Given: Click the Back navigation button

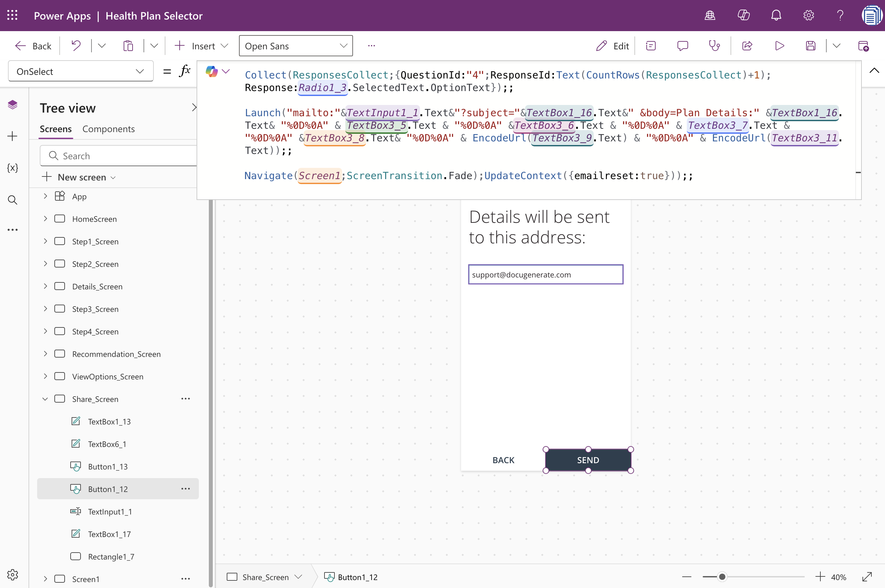Looking at the screenshot, I should tap(33, 45).
